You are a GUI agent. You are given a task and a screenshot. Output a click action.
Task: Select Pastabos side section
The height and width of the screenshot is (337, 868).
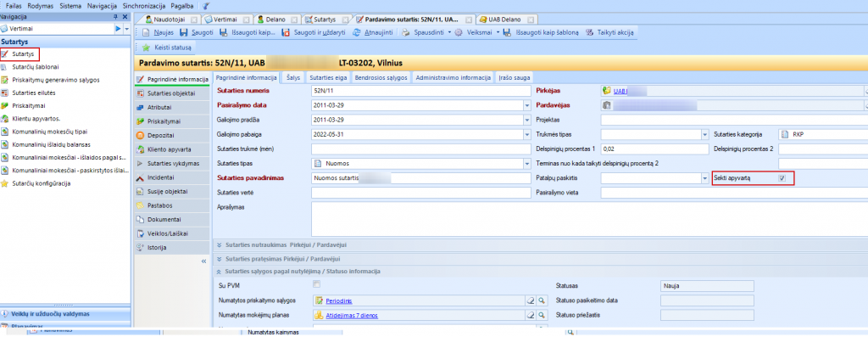click(171, 205)
